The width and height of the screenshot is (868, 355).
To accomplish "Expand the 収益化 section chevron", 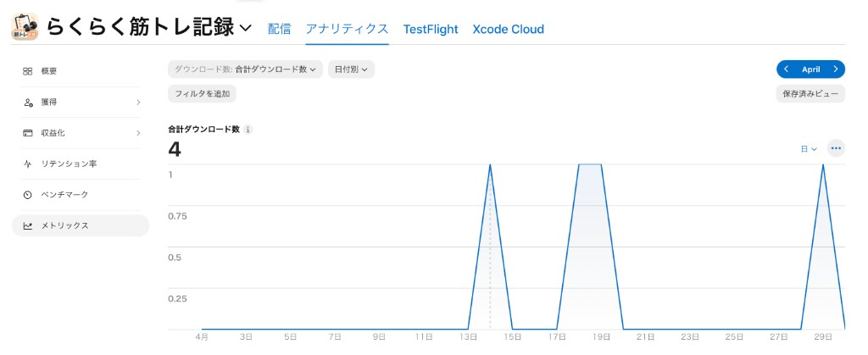I will (x=138, y=133).
